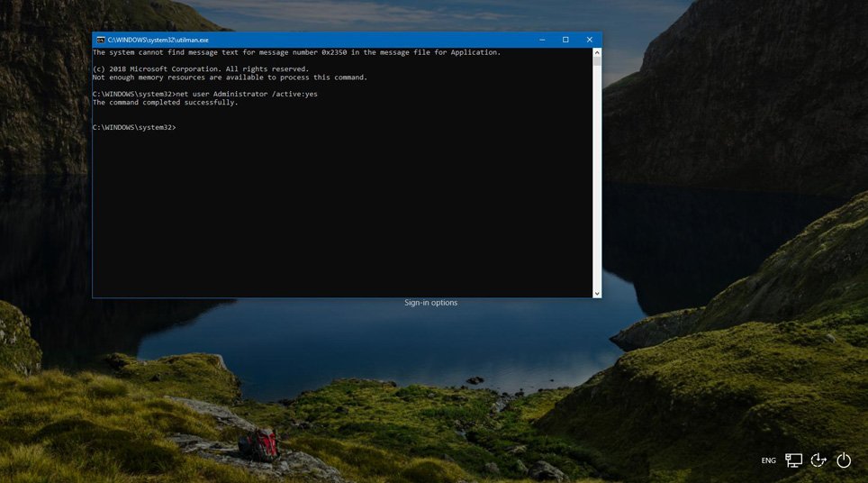
Task: Maximize the utilman.exe console window
Action: 565,40
